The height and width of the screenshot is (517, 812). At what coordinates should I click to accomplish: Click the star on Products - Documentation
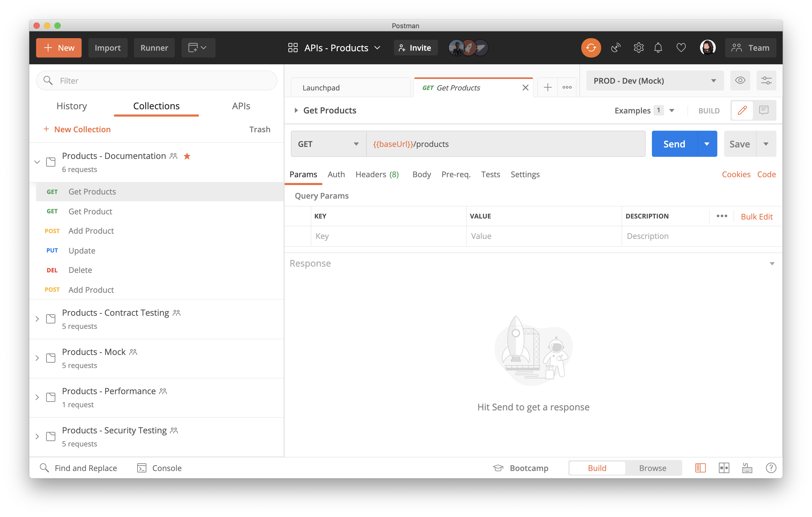pyautogui.click(x=187, y=156)
